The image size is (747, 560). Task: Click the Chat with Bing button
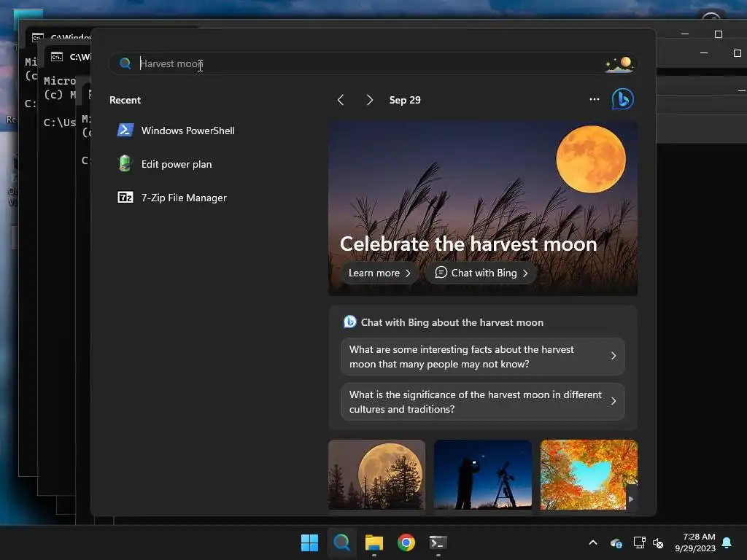point(481,273)
